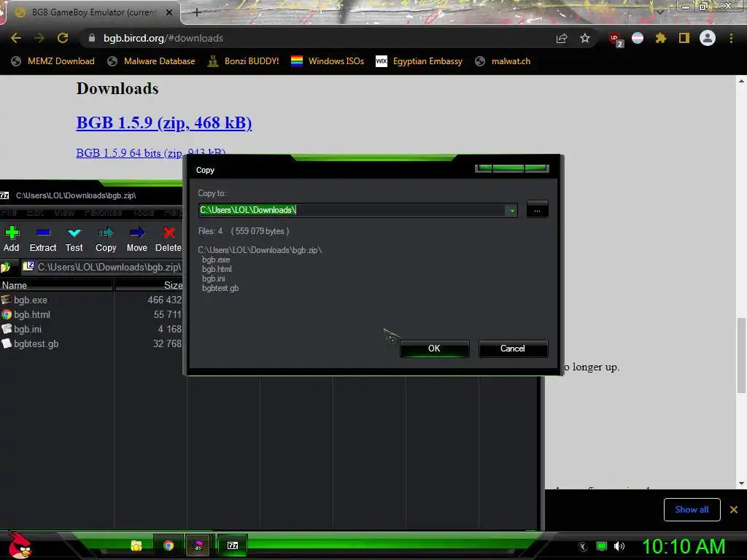Click the Copy toolbar icon in 7-Zip

point(106,238)
